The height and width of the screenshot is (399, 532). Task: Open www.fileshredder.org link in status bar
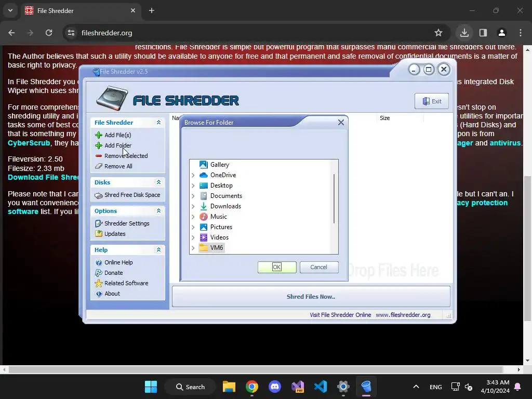pyautogui.click(x=403, y=315)
